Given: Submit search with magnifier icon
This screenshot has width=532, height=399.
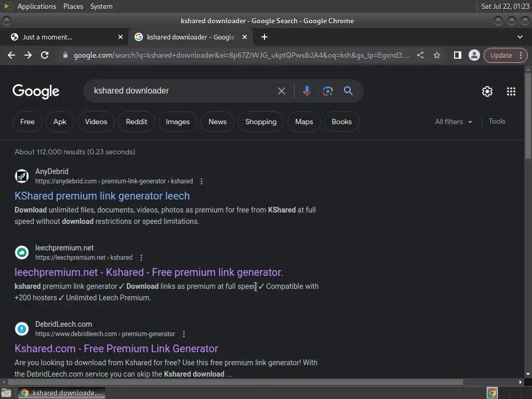Looking at the screenshot, I should tap(348, 91).
